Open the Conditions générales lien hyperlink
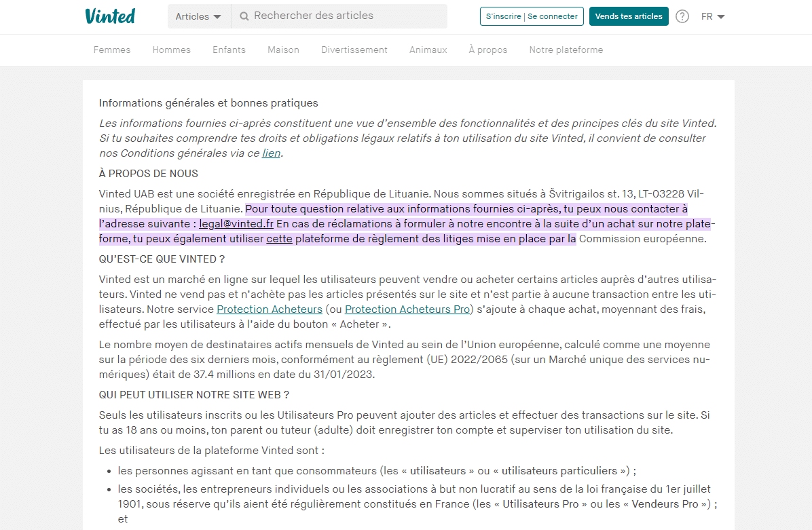812x530 pixels. (271, 153)
